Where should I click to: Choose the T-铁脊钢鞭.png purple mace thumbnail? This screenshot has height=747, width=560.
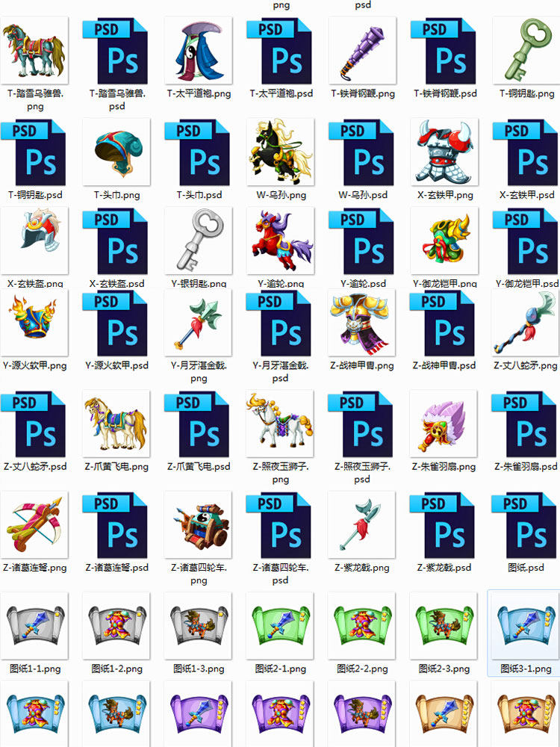[x=362, y=51]
